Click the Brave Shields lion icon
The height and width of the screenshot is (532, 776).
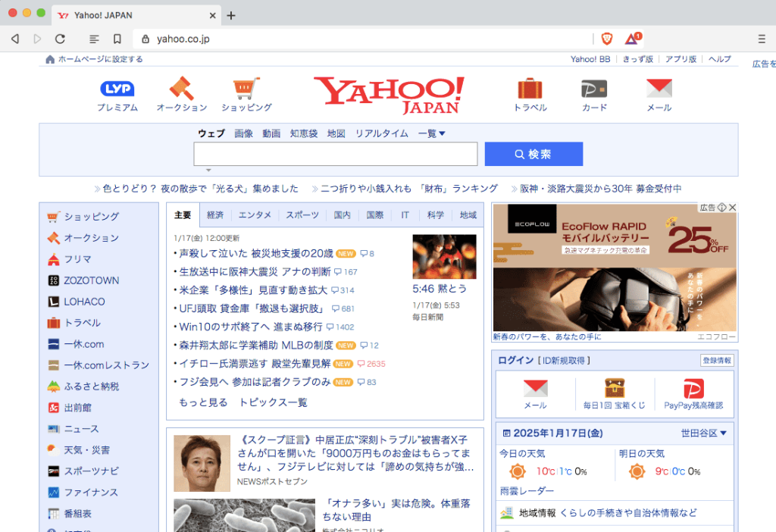[607, 39]
